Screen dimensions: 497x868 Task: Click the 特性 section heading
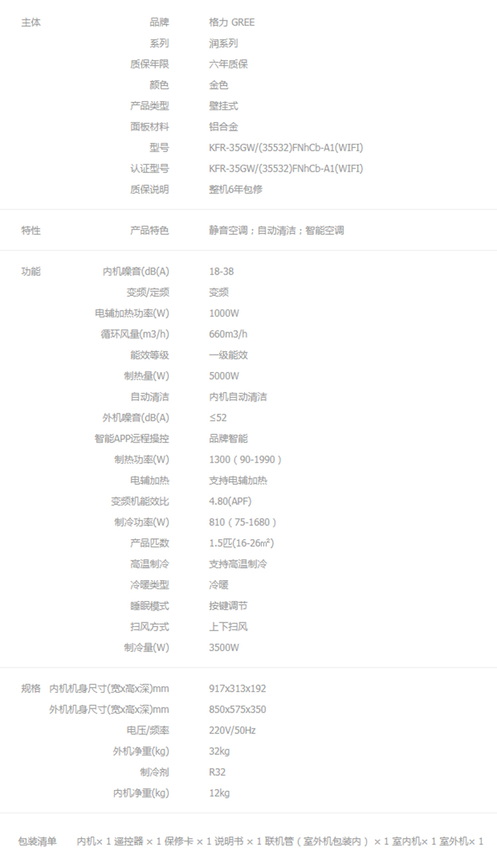pyautogui.click(x=30, y=231)
